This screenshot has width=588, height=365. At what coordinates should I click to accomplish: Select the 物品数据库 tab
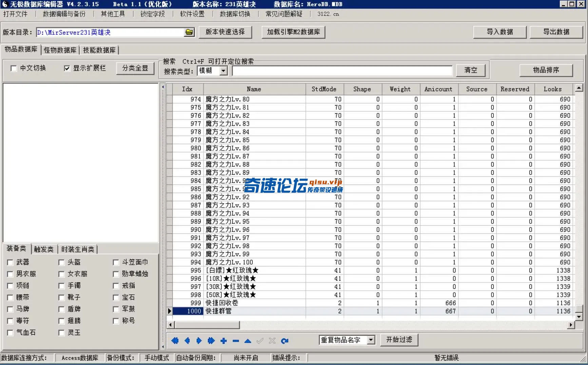tap(21, 49)
